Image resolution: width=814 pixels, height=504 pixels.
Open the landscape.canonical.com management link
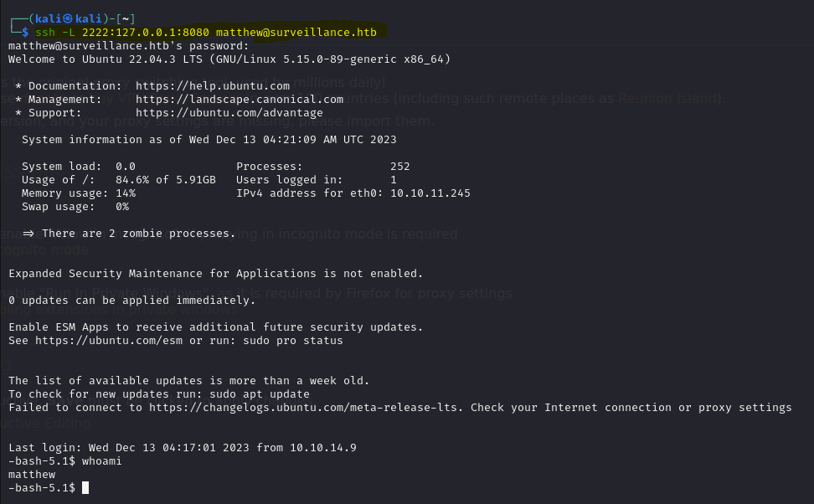click(240, 99)
